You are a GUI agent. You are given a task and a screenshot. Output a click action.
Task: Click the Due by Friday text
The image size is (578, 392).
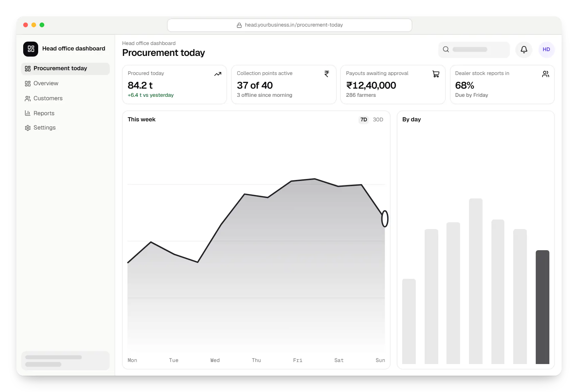point(472,95)
